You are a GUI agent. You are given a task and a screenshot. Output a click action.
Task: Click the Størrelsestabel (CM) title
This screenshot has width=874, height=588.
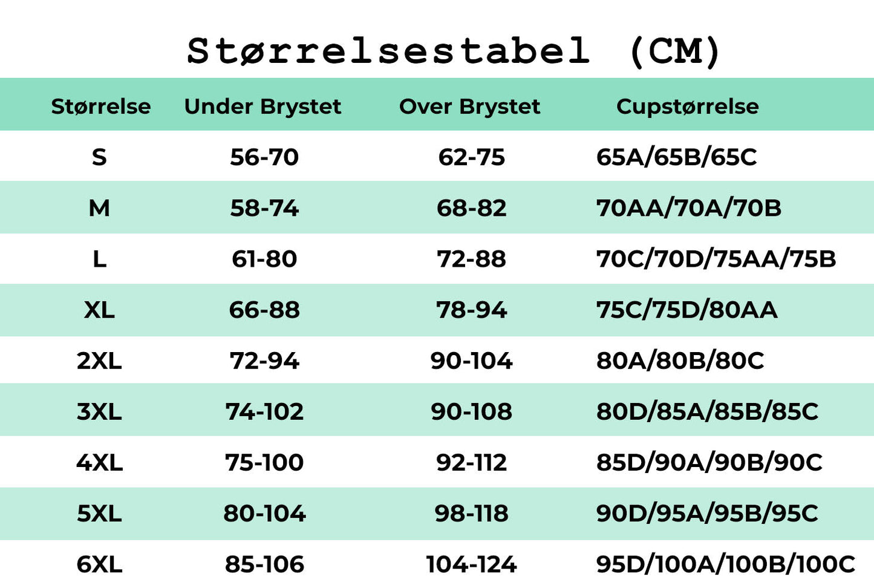click(x=454, y=51)
